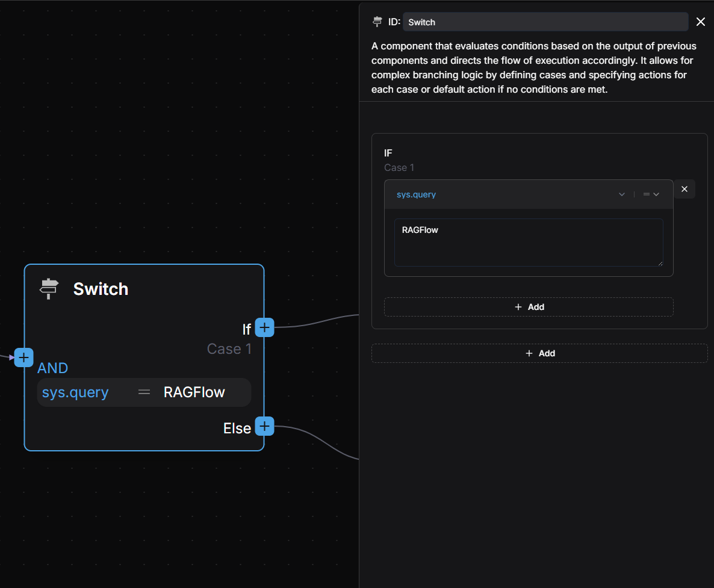
Task: Click the blue plus handle next to If
Action: pos(264,327)
